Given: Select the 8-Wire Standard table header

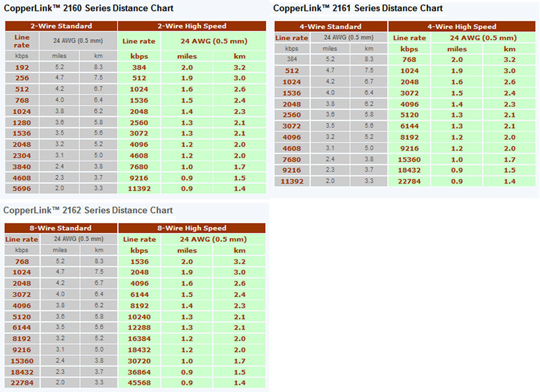Looking at the screenshot, I should tap(60, 228).
